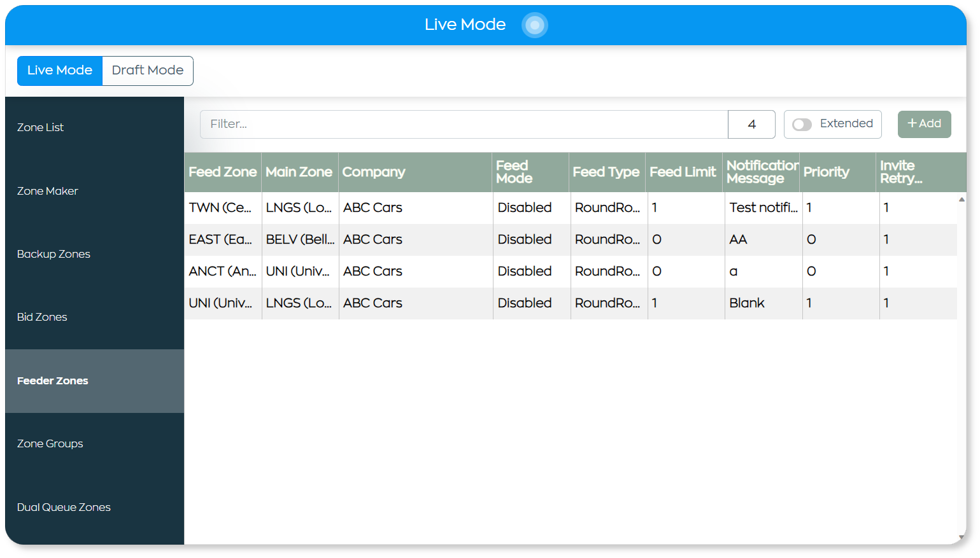Toggle the Extended switch
This screenshot has height=558, width=980.
(x=802, y=125)
